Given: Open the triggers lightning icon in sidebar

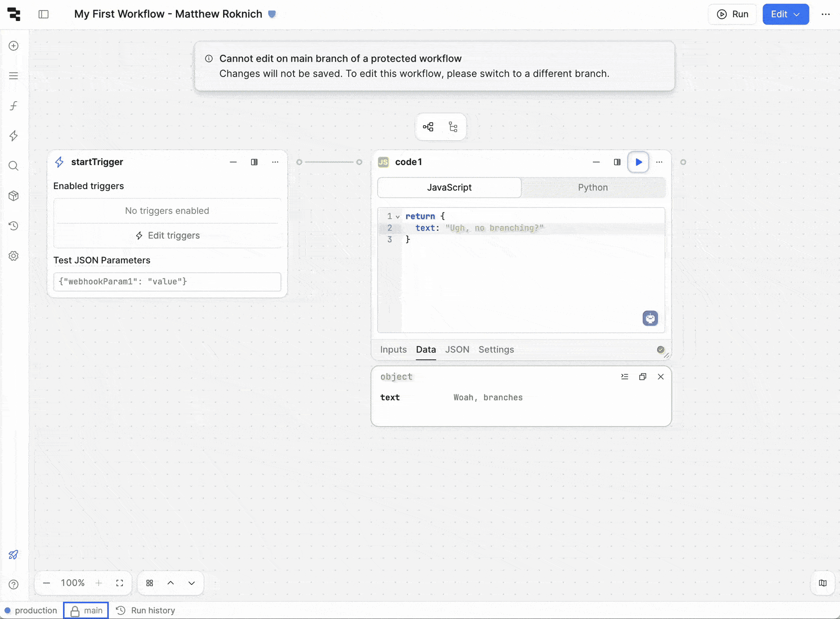Looking at the screenshot, I should tap(14, 136).
